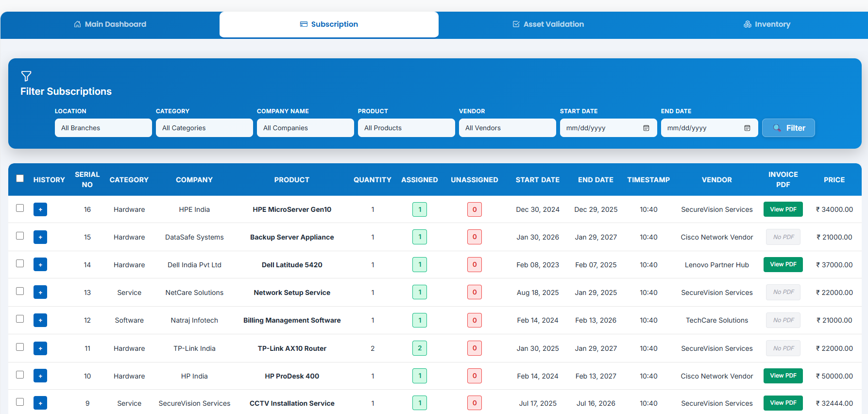This screenshot has height=414, width=868.
Task: Click the End Date input field
Action: 710,128
